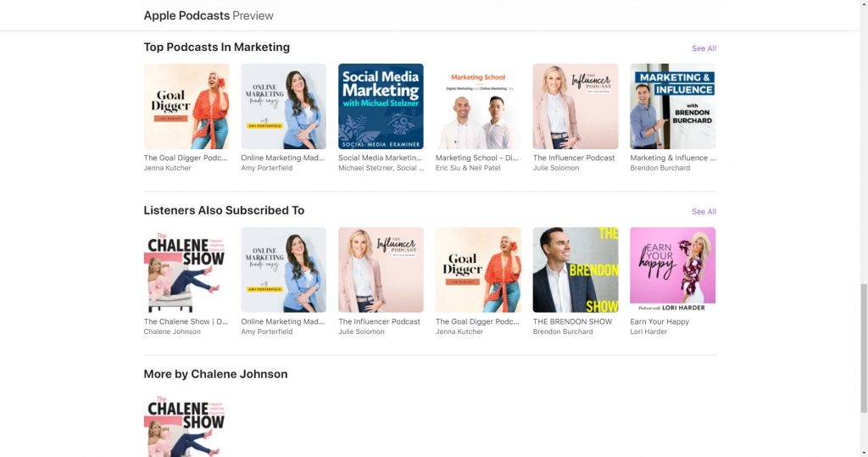Viewport: 868px width, 457px height.
Task: Open Marketing & Influence podcast artwork
Action: (672, 106)
